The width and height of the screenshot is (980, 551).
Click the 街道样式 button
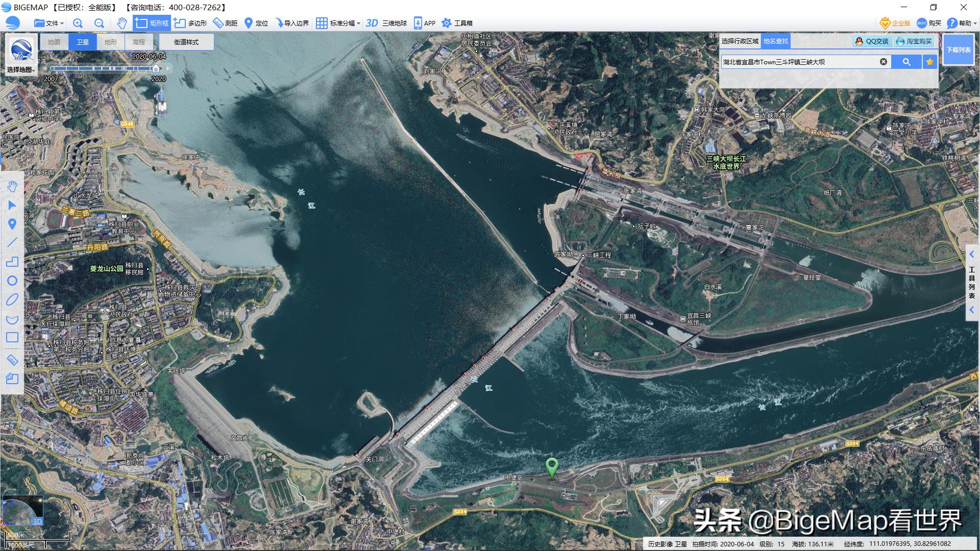click(x=186, y=42)
